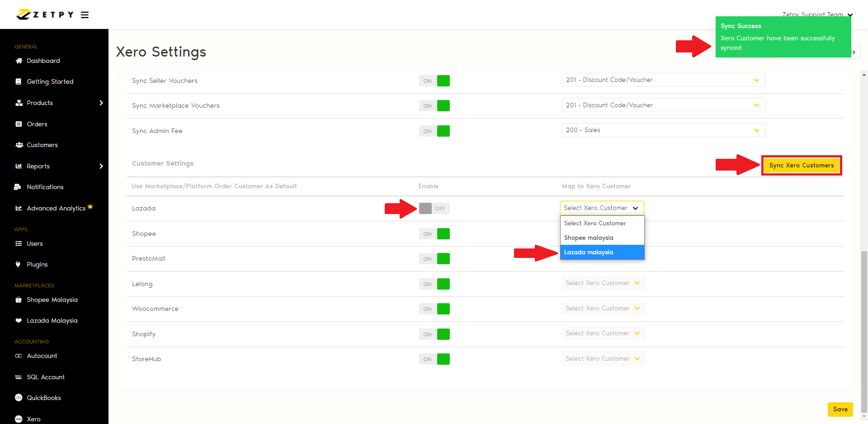Image resolution: width=868 pixels, height=424 pixels.
Task: Collapse the Lazada Xero Customer dropdown
Action: (602, 208)
